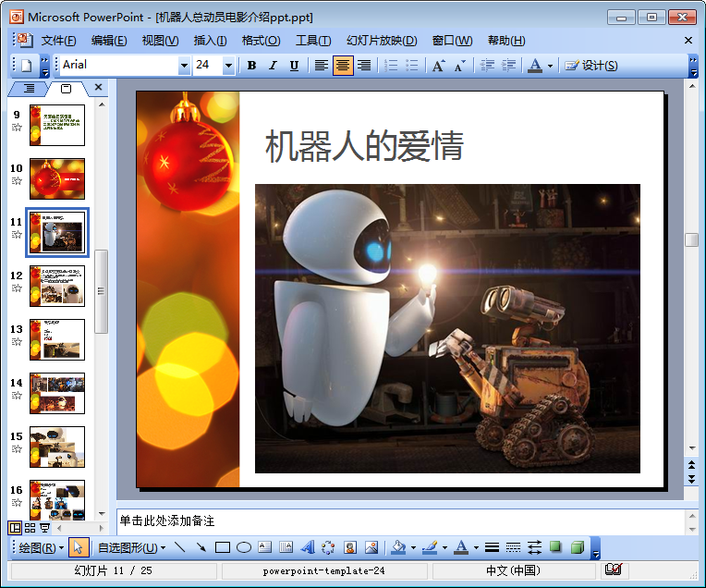
Task: Choose arrow style
Action: [x=534, y=548]
